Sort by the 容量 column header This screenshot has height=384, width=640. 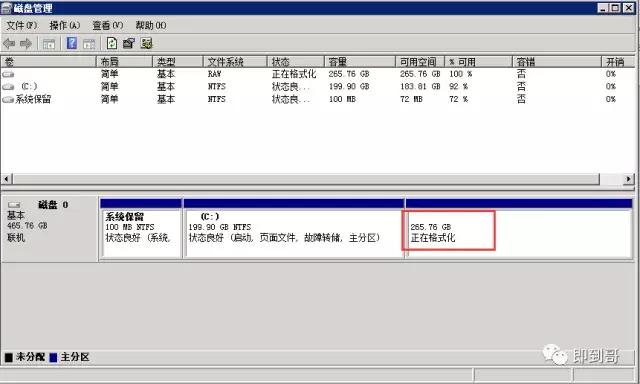click(x=360, y=62)
